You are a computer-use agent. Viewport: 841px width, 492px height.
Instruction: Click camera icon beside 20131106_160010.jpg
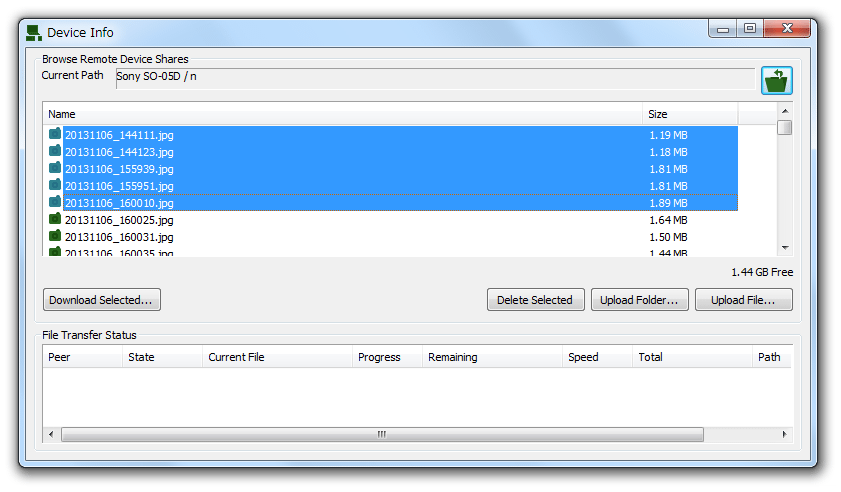(x=55, y=202)
